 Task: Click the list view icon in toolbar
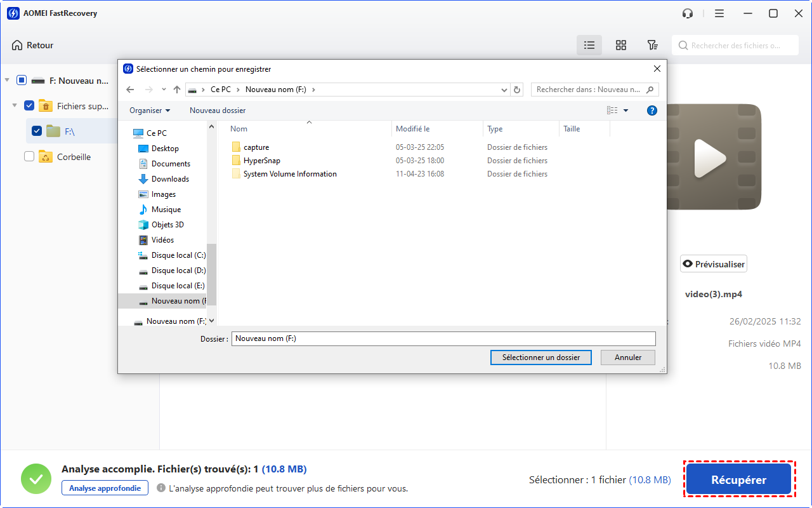pyautogui.click(x=589, y=45)
